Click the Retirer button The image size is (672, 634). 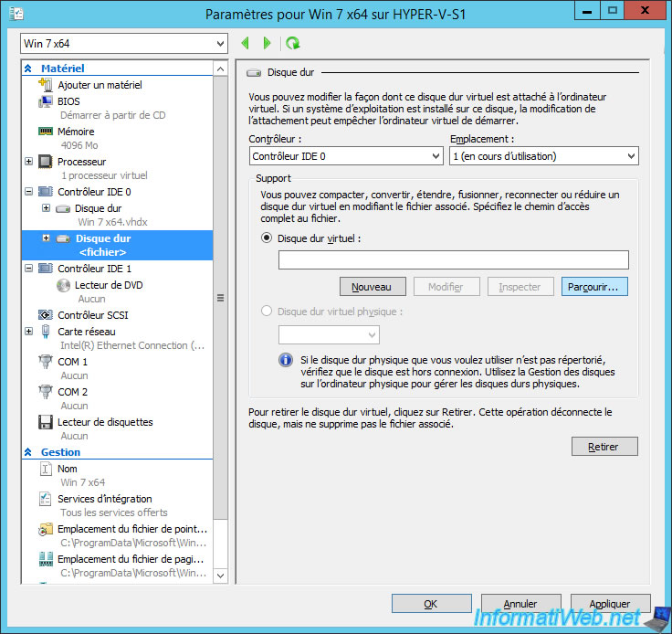click(x=604, y=446)
